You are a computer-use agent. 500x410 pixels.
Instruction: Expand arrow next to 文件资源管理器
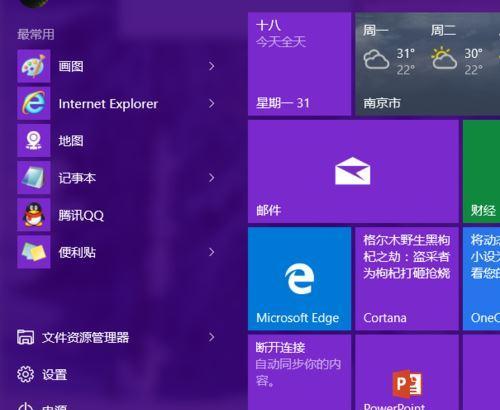pyautogui.click(x=212, y=337)
